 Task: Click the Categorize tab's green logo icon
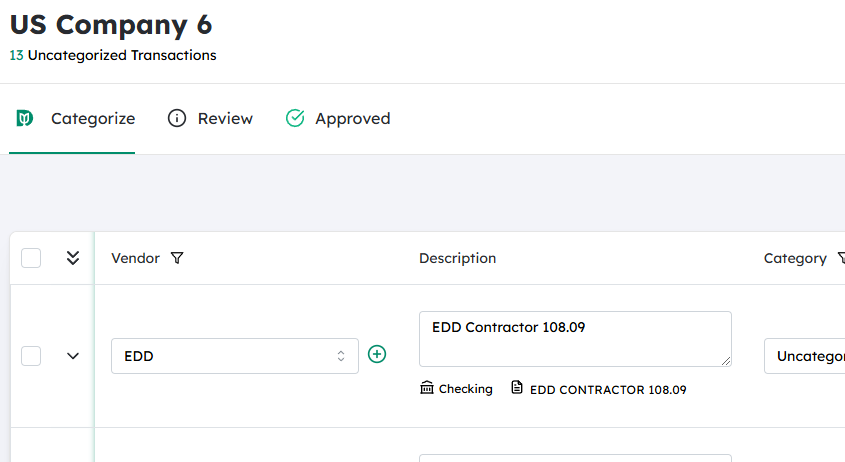(25, 119)
